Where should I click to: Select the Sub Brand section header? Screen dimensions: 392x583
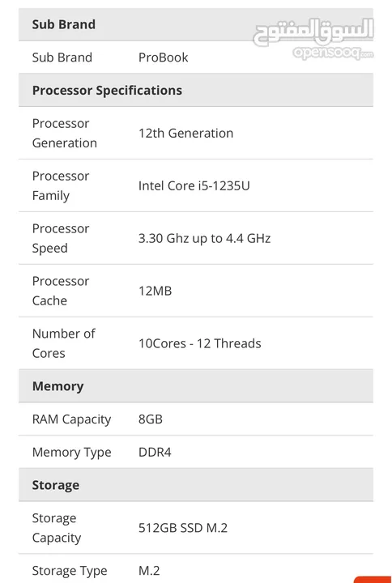196,24
